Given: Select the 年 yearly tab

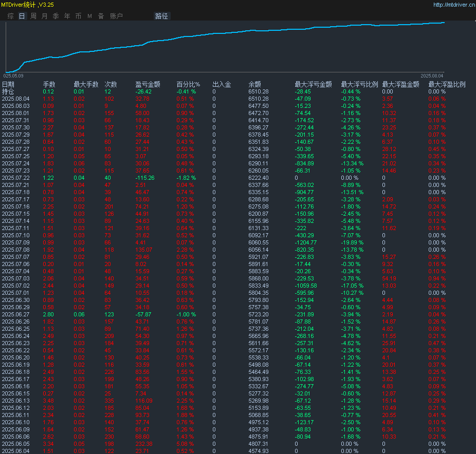Looking at the screenshot, I should pyautogui.click(x=67, y=16).
